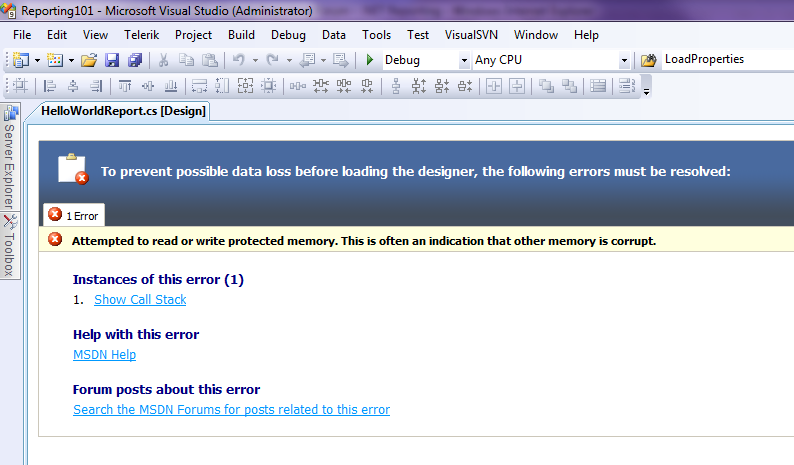The width and height of the screenshot is (794, 465).
Task: Open the Edit menu
Action: tap(57, 35)
